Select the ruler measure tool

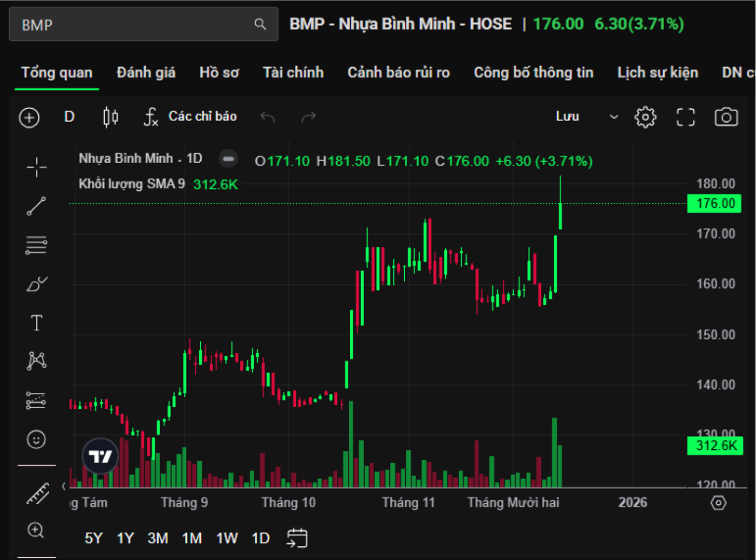36,493
